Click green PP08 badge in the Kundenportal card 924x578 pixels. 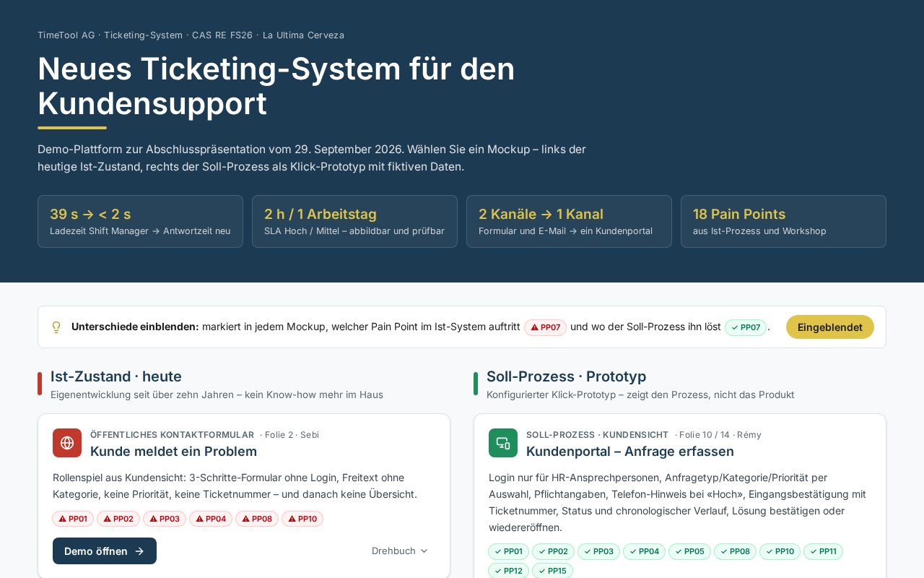pyautogui.click(x=736, y=551)
